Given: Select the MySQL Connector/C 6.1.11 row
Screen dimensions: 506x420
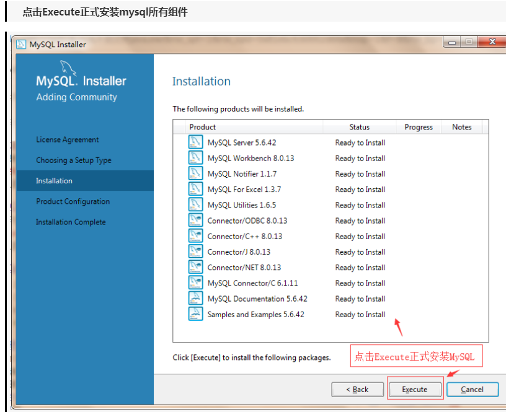Looking at the screenshot, I should (x=331, y=283).
